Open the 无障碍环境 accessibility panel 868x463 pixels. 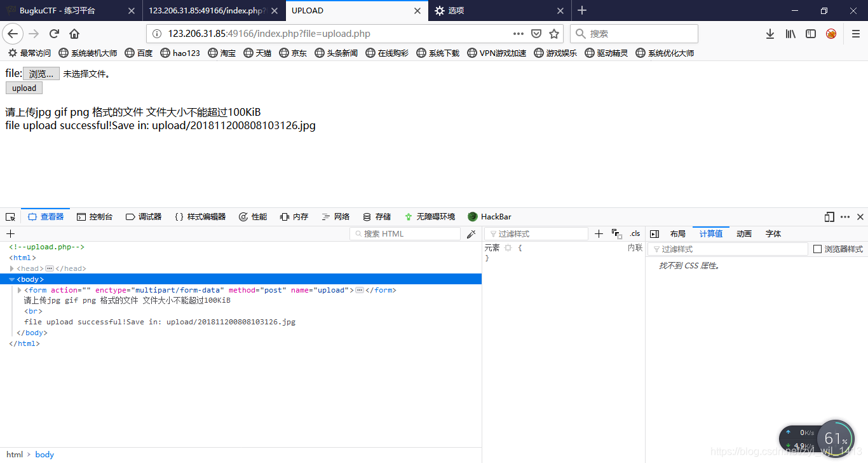pyautogui.click(x=430, y=217)
